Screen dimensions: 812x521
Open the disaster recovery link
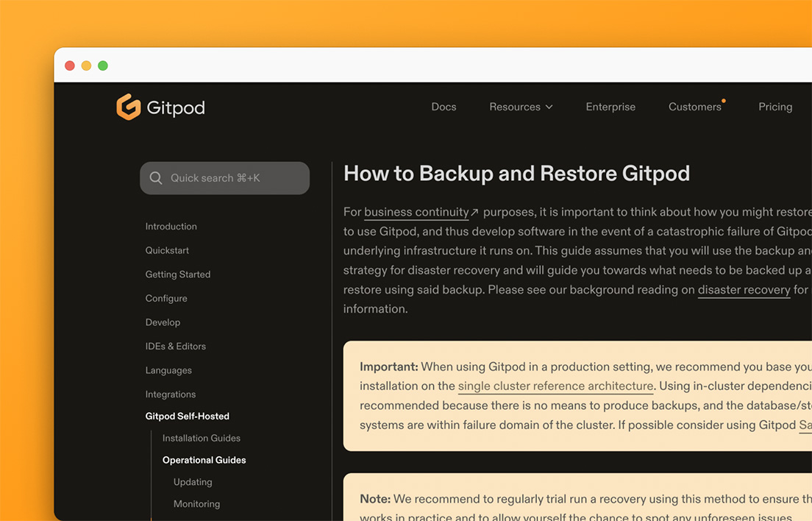744,290
